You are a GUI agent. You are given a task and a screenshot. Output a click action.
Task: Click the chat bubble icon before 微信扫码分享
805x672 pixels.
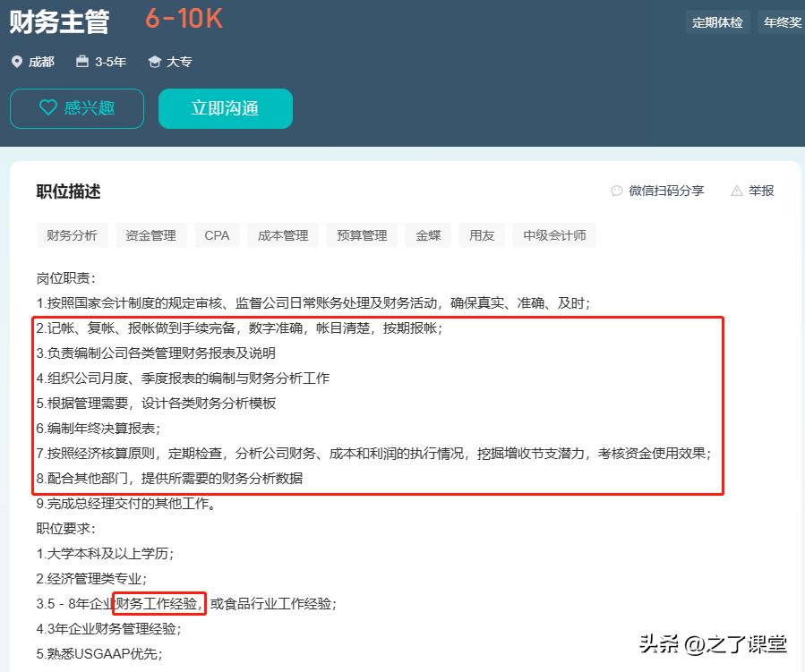[616, 191]
